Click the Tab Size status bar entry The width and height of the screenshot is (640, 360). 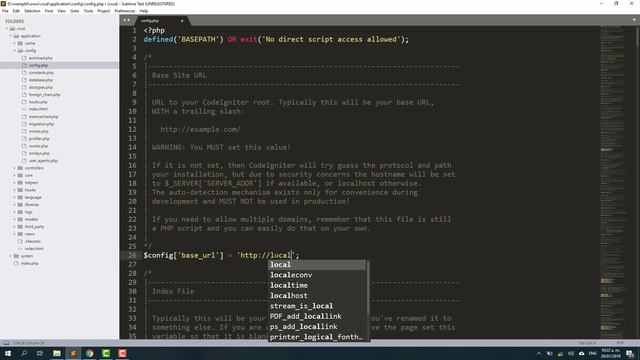pos(587,343)
